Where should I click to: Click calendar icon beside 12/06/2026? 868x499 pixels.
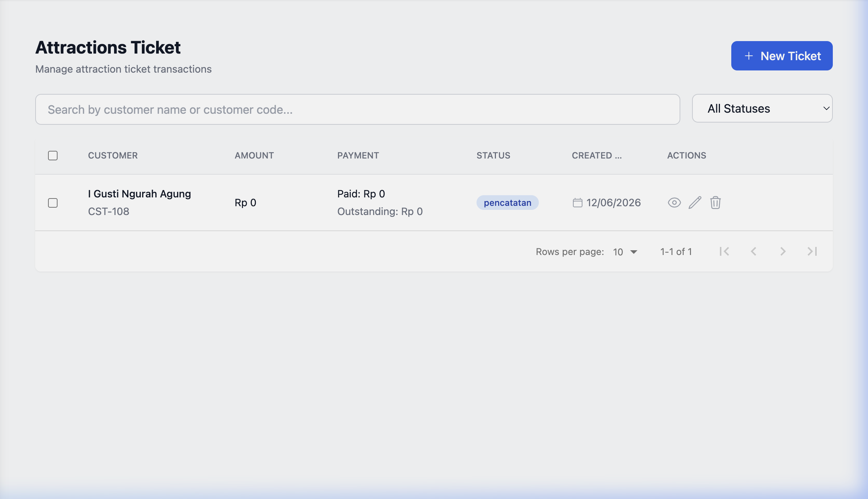[577, 203]
